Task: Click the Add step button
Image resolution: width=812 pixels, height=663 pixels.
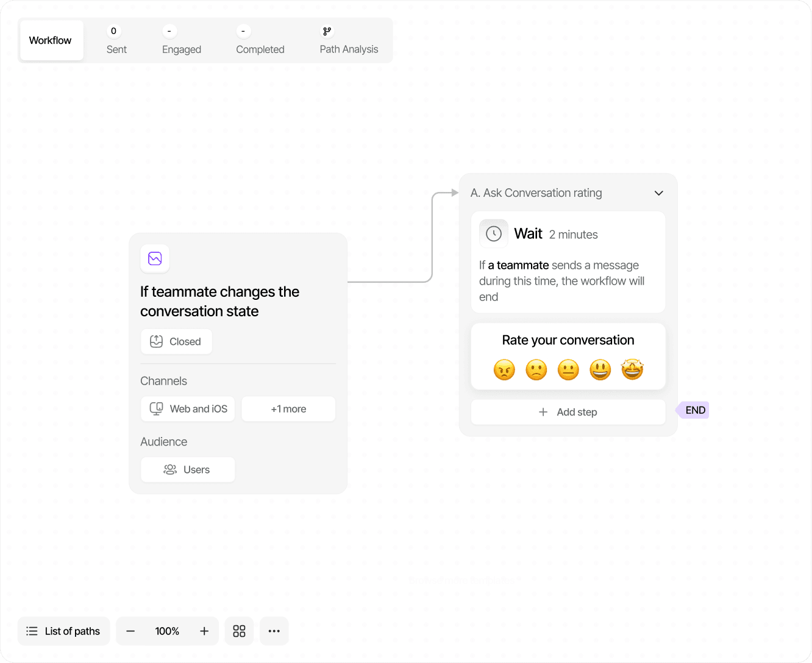Action: click(x=568, y=412)
